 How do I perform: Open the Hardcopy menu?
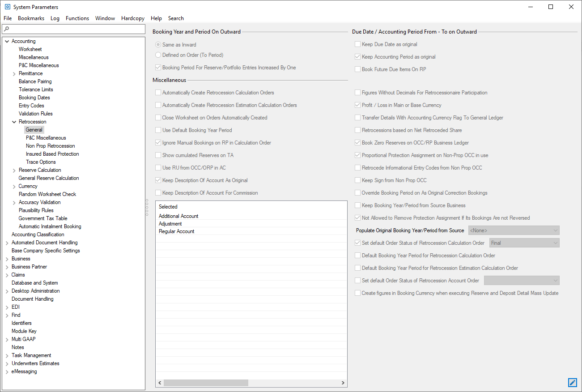click(x=132, y=18)
